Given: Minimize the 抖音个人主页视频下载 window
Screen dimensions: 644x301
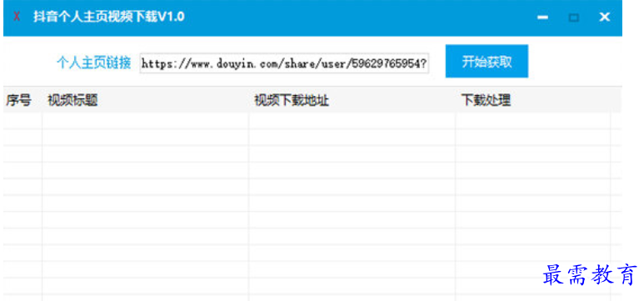Looking at the screenshot, I should (543, 18).
